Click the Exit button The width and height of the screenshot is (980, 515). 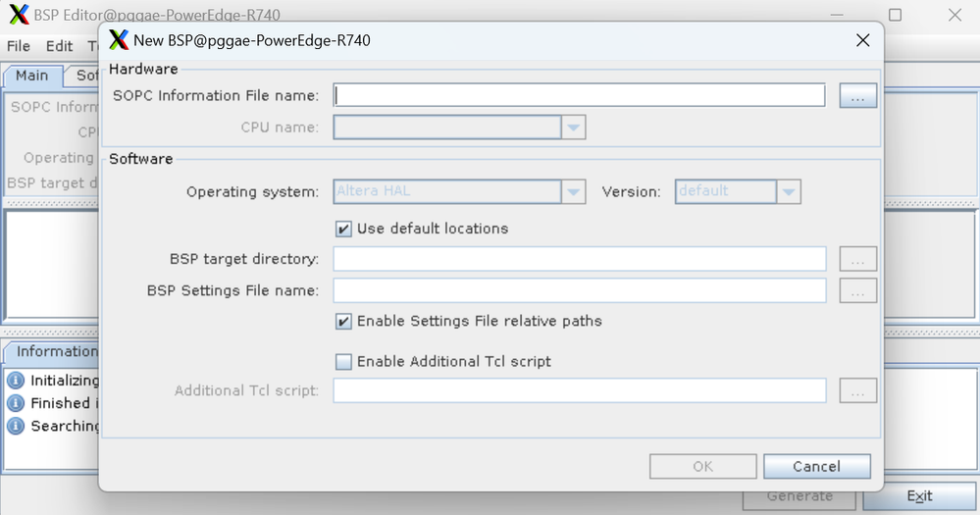(x=919, y=495)
